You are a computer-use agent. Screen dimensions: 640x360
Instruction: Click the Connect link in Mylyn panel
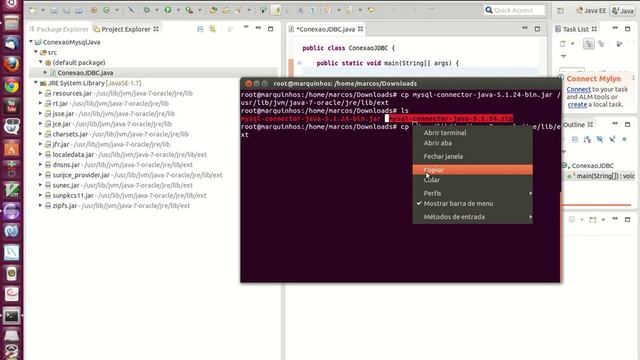pyautogui.click(x=578, y=89)
